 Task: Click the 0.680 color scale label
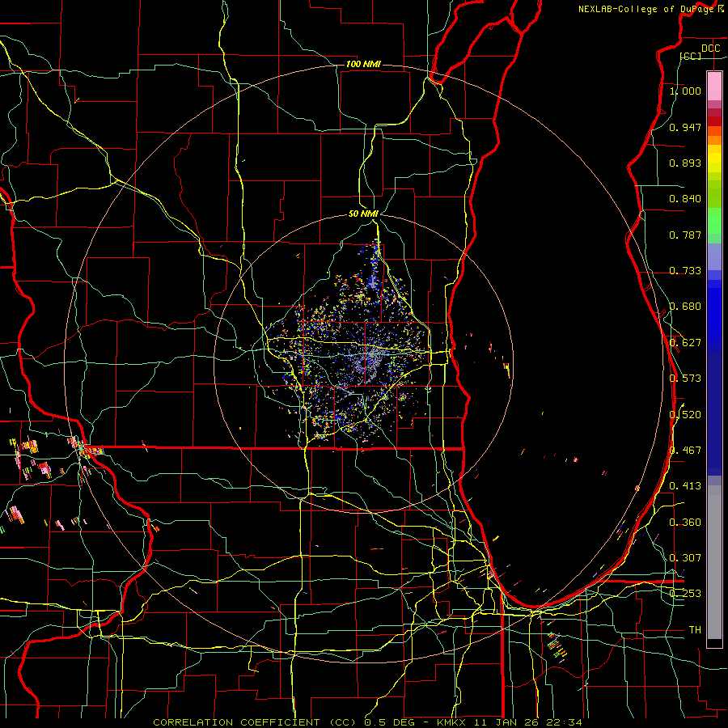[685, 306]
